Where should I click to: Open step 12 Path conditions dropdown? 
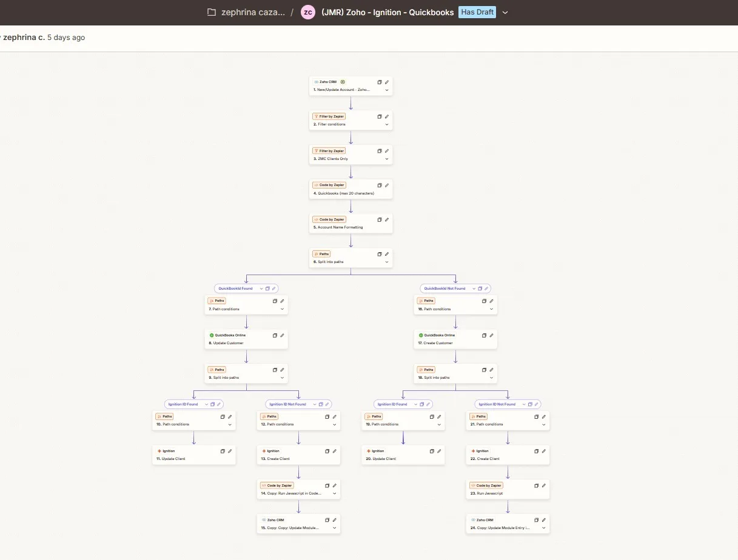tap(335, 424)
